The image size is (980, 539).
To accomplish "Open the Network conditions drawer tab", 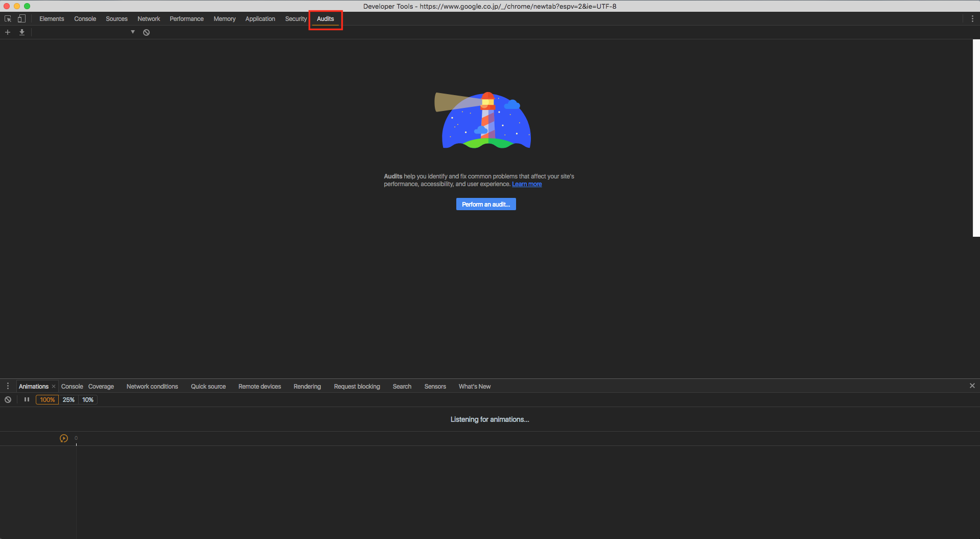I will (x=152, y=387).
